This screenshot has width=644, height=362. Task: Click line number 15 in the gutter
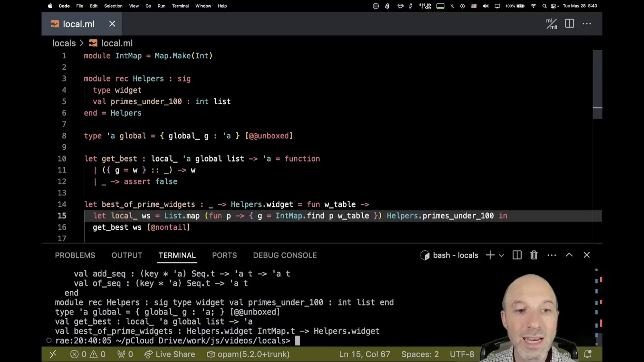click(x=62, y=216)
